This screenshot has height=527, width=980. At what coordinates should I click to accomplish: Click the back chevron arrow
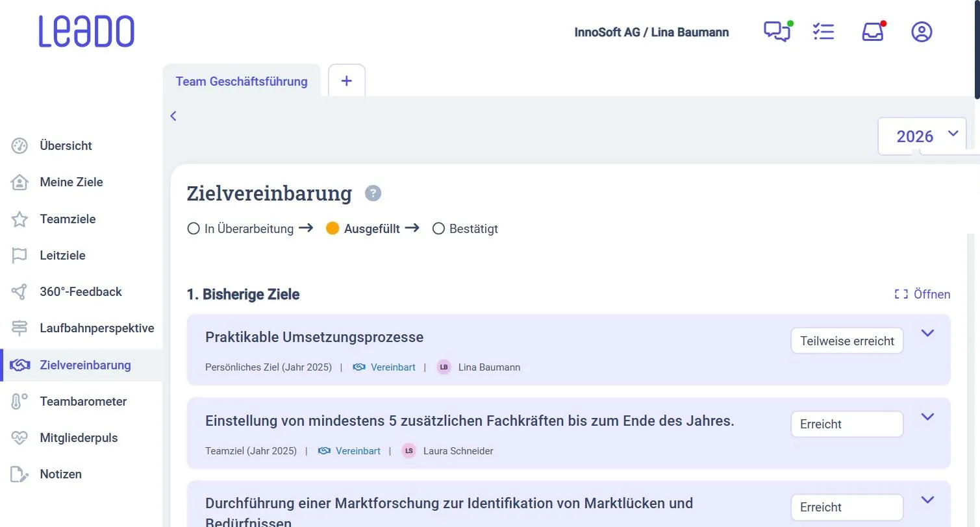pyautogui.click(x=173, y=116)
